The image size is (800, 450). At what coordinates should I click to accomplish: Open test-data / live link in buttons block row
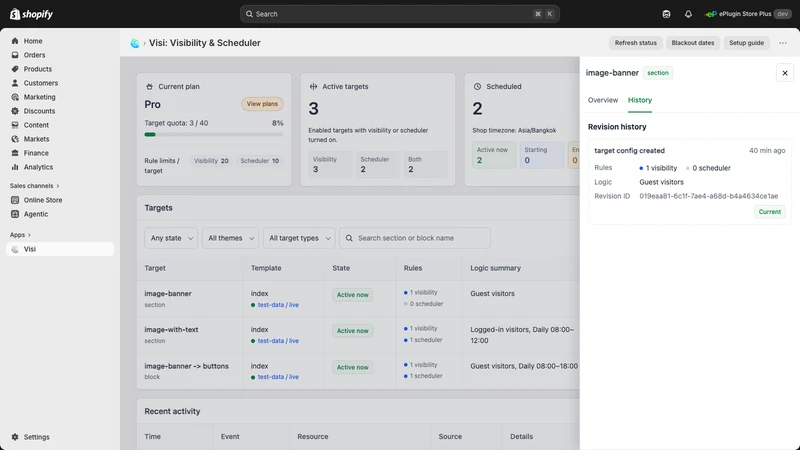278,377
